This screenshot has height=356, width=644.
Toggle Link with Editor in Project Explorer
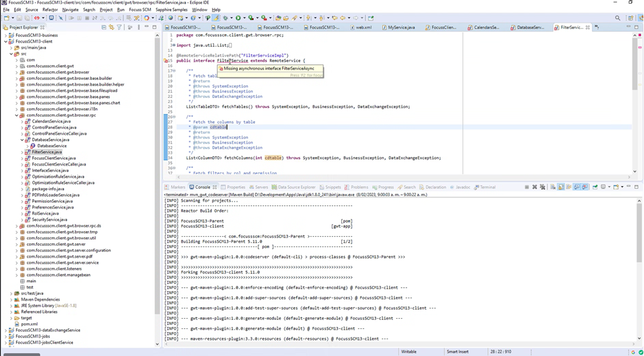click(x=111, y=27)
